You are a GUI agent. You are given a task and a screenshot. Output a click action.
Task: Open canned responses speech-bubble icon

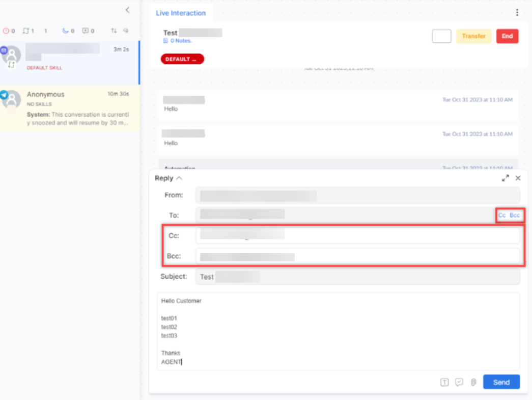459,382
